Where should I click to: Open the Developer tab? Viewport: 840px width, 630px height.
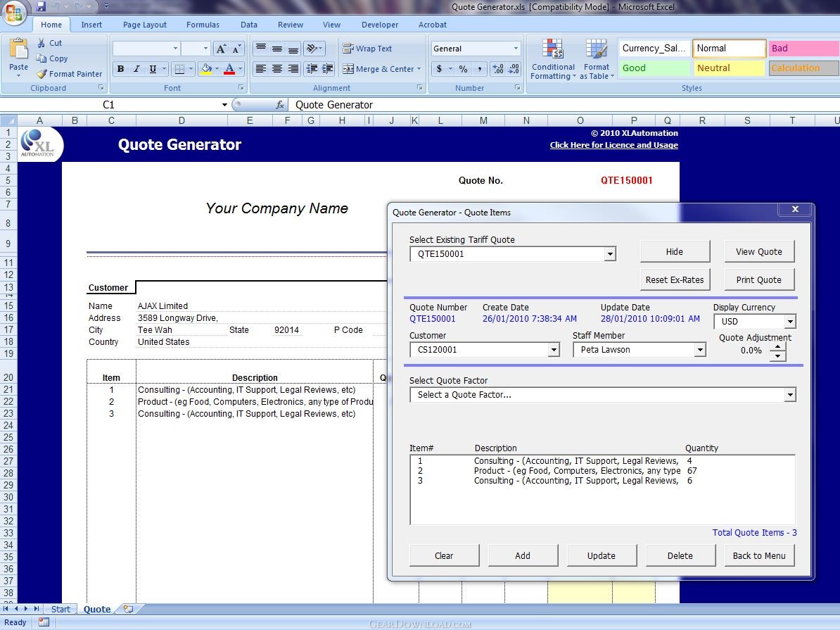[380, 25]
